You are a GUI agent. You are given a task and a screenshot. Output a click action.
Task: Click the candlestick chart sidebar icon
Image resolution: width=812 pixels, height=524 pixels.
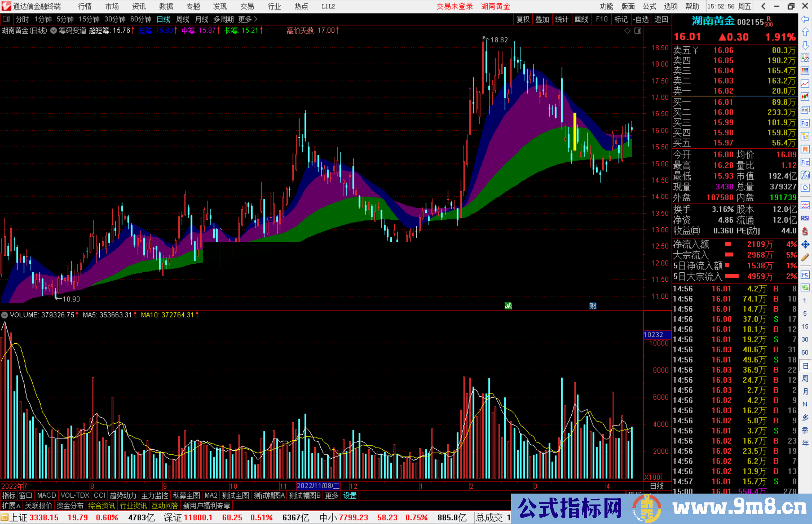tap(805, 97)
